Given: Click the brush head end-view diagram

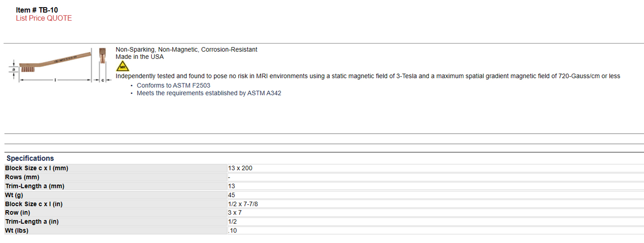Looking at the screenshot, I should click(103, 65).
